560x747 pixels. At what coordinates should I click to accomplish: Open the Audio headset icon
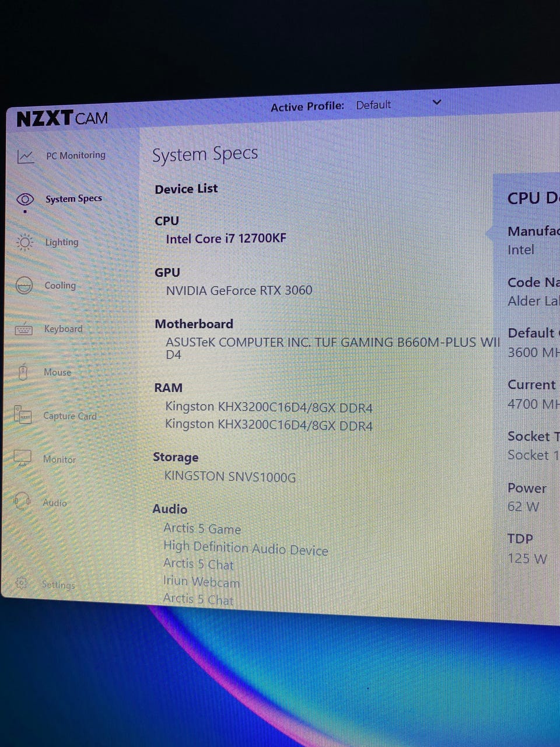tap(22, 501)
